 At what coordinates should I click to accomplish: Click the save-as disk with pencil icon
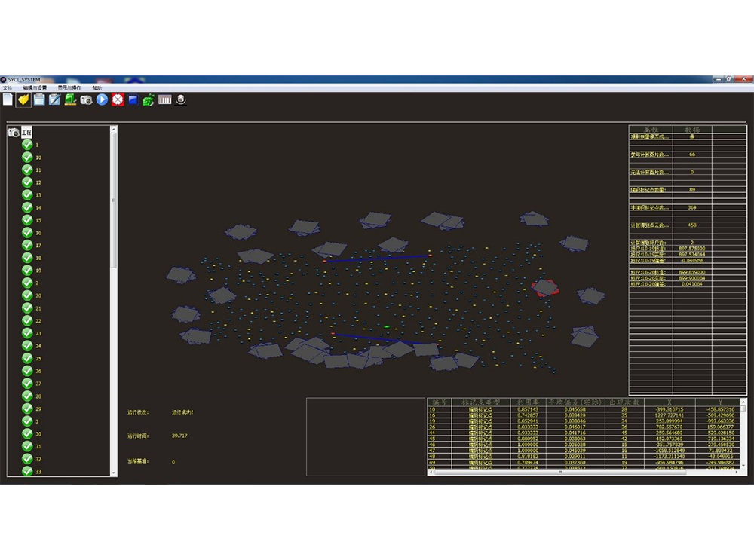coord(54,99)
